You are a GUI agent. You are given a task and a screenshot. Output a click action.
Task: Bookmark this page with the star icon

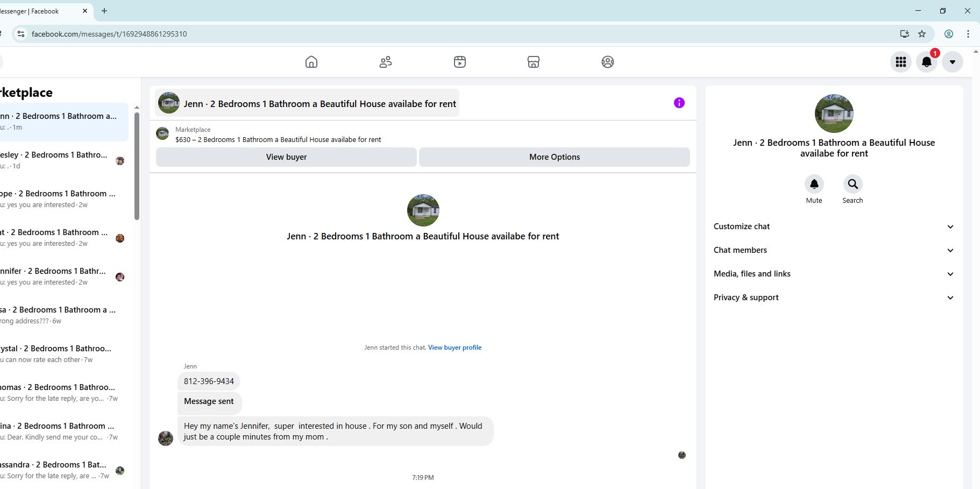click(922, 34)
